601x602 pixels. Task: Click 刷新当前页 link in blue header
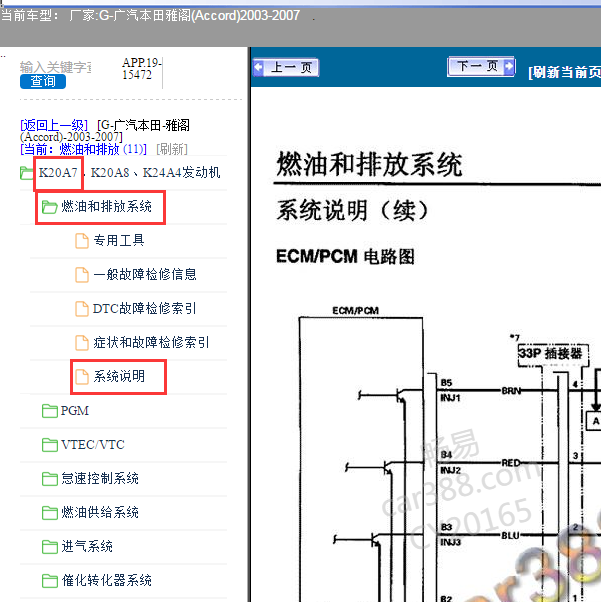click(x=564, y=72)
